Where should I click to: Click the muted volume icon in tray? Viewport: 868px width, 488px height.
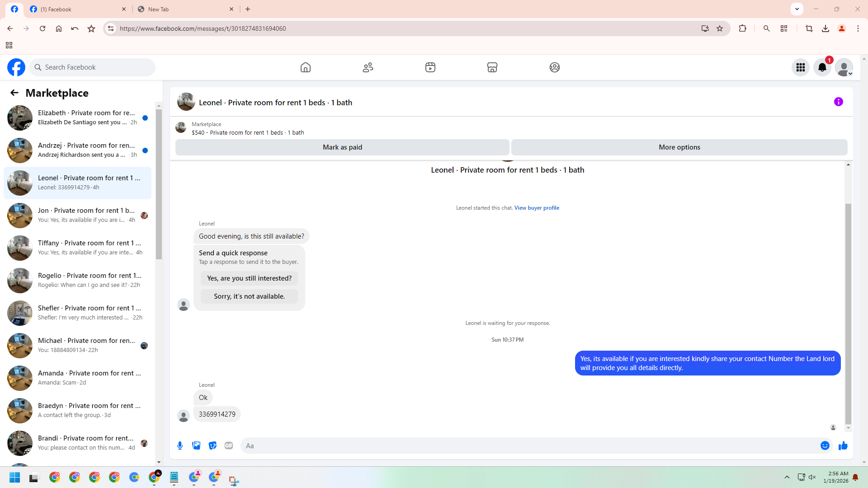click(812, 477)
